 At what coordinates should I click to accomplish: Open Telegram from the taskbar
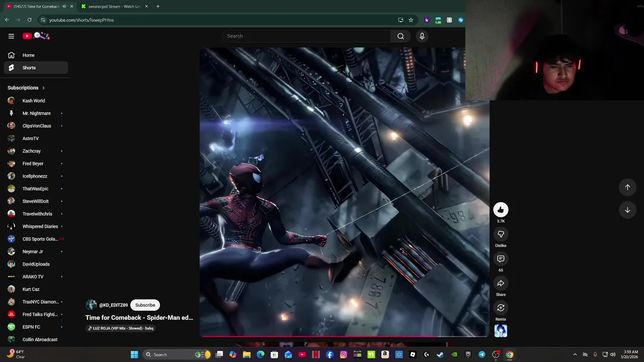pos(482,354)
